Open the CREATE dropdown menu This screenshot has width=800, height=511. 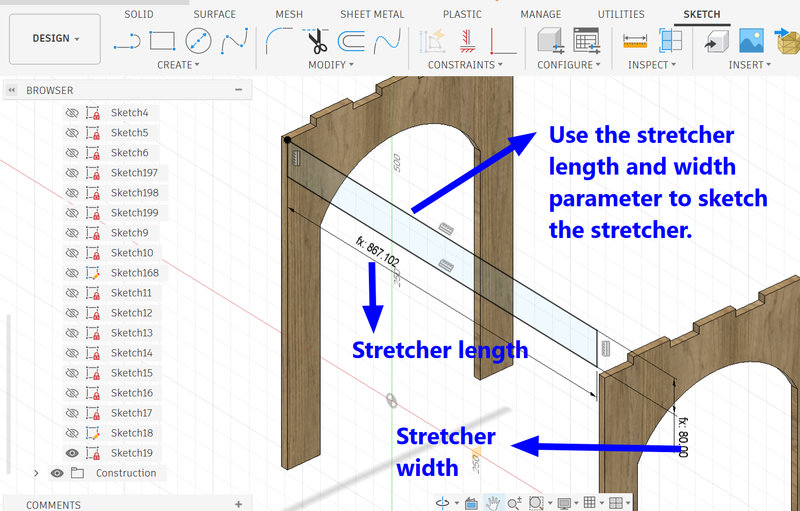[178, 65]
